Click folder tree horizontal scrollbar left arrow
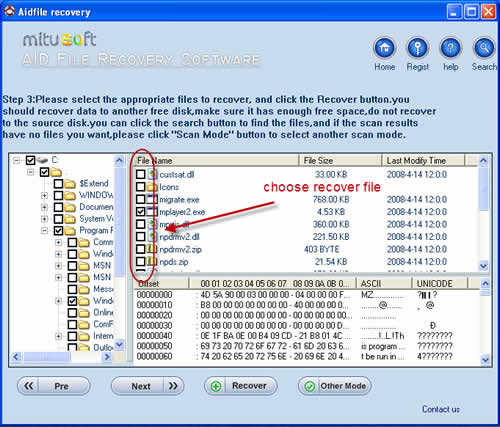The height and width of the screenshot is (427, 500). (x=16, y=357)
